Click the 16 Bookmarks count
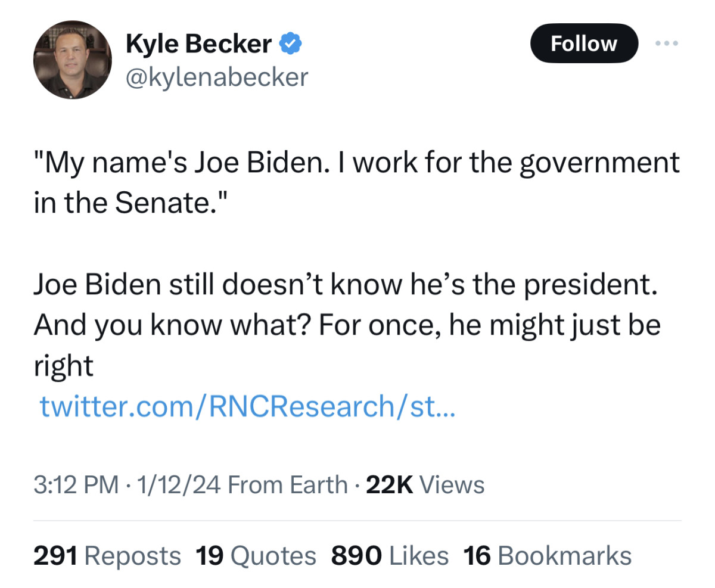Viewport: 715px width, 588px height. tap(547, 556)
